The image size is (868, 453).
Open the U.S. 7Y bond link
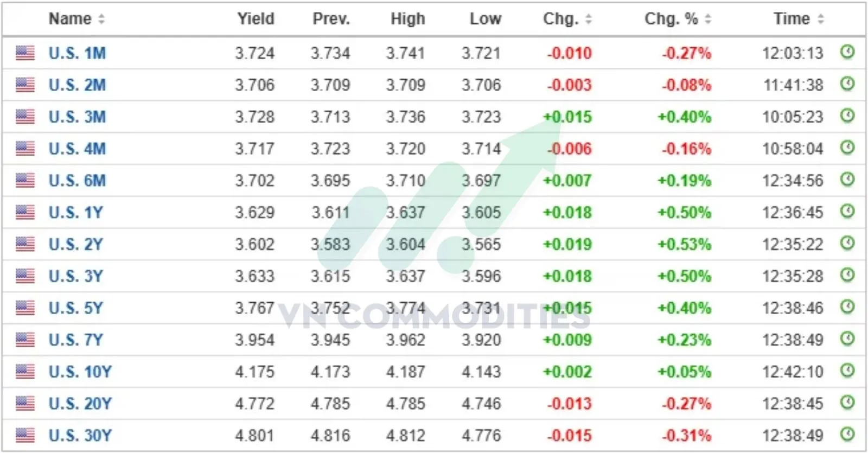point(75,340)
